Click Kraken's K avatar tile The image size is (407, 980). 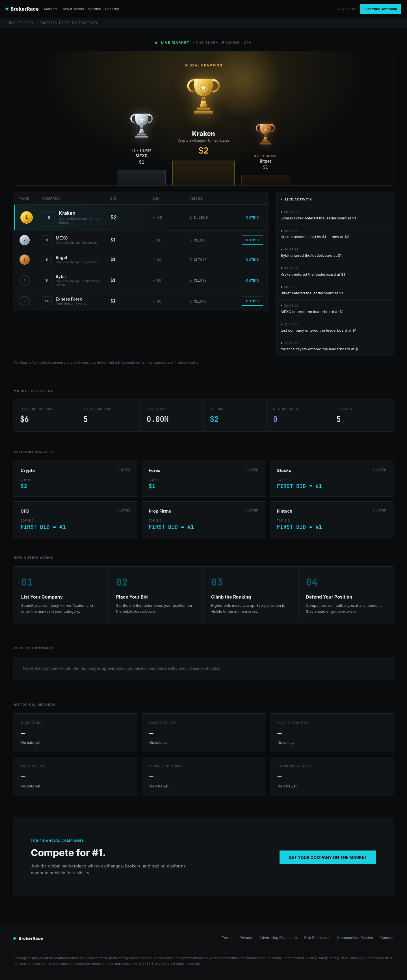point(49,218)
